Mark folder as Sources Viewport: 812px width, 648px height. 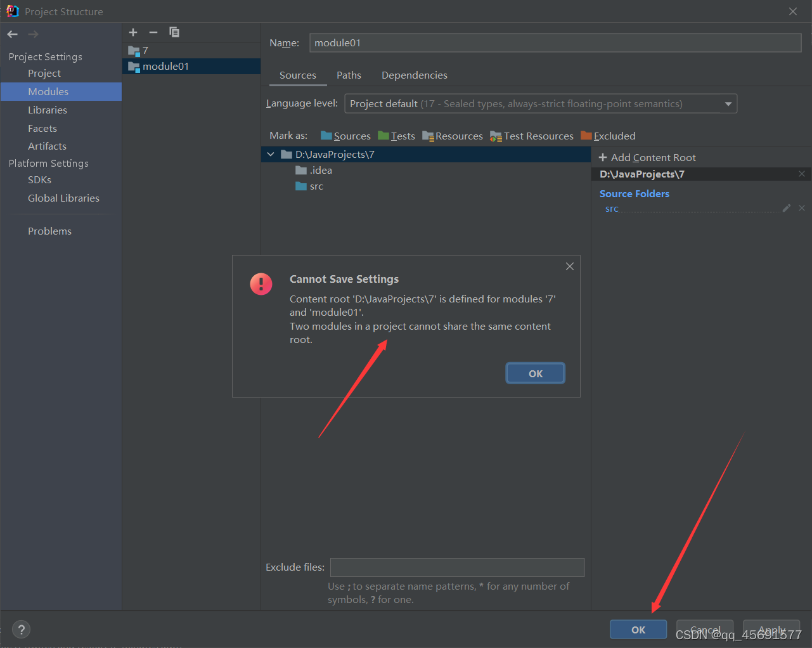pyautogui.click(x=345, y=136)
